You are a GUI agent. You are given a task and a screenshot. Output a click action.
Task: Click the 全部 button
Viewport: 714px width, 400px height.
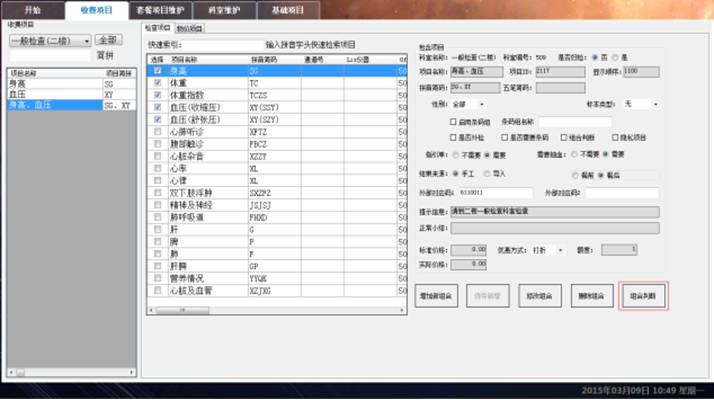110,41
